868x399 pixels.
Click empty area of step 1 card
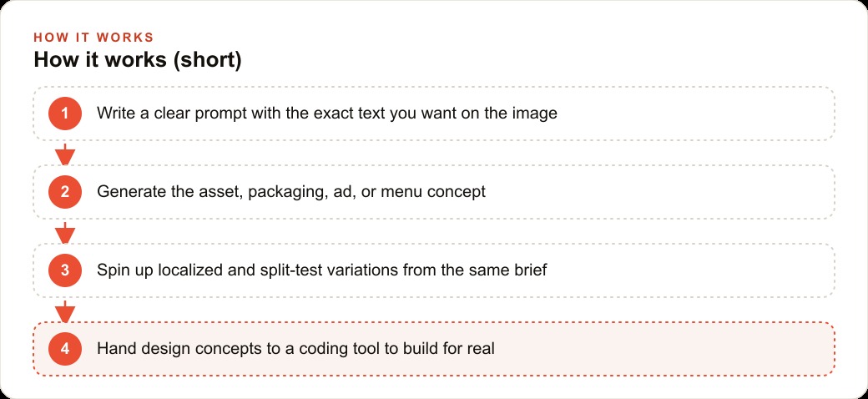point(692,114)
